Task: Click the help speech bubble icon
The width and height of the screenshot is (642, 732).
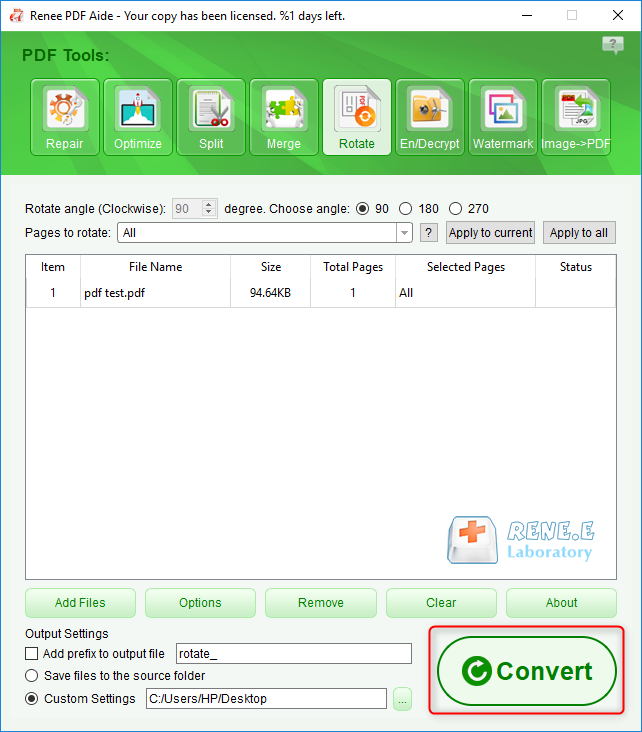Action: pyautogui.click(x=613, y=45)
